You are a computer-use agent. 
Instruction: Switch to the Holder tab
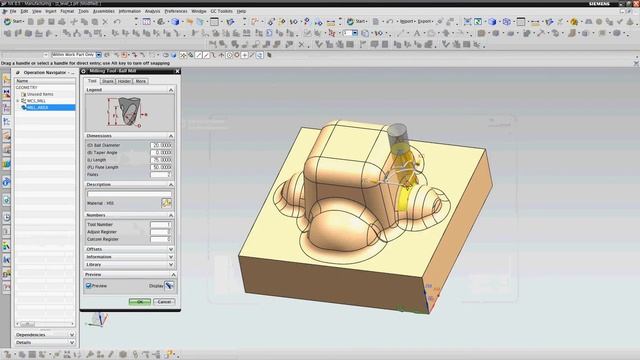click(x=124, y=81)
